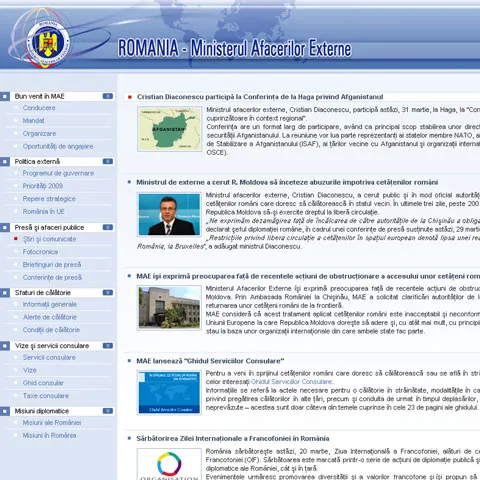Open Repere strategice
Viewport: 480px width, 480px height.
pyautogui.click(x=49, y=199)
